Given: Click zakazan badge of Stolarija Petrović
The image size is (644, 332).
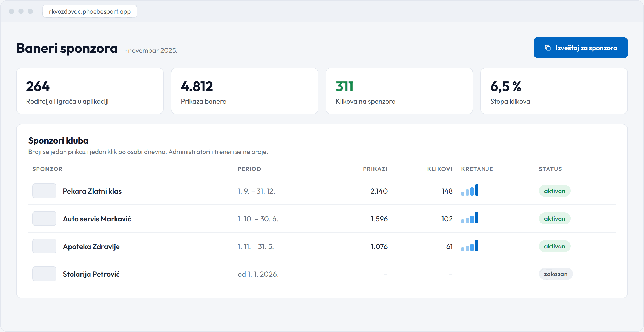Looking at the screenshot, I should click(x=556, y=274).
